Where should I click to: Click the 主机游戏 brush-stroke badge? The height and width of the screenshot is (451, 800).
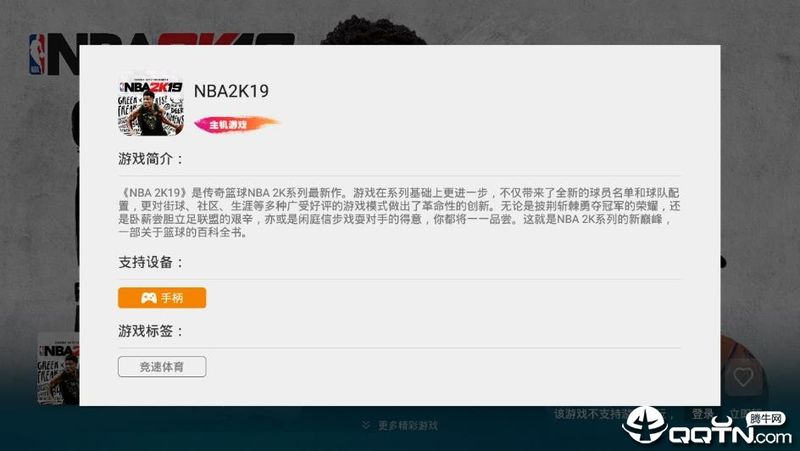coord(236,124)
